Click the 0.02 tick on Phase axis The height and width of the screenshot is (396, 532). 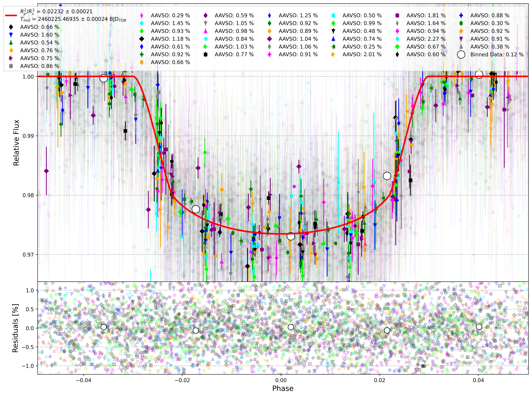point(380,380)
